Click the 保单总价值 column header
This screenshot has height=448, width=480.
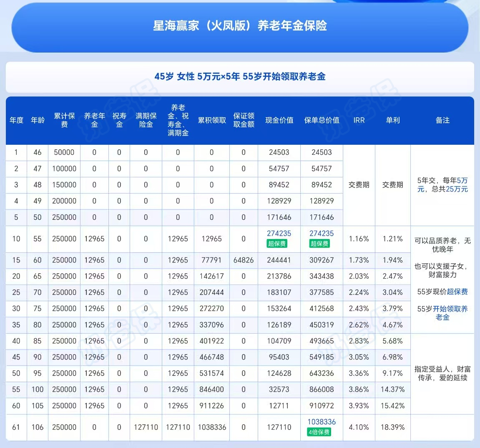pyautogui.click(x=322, y=121)
